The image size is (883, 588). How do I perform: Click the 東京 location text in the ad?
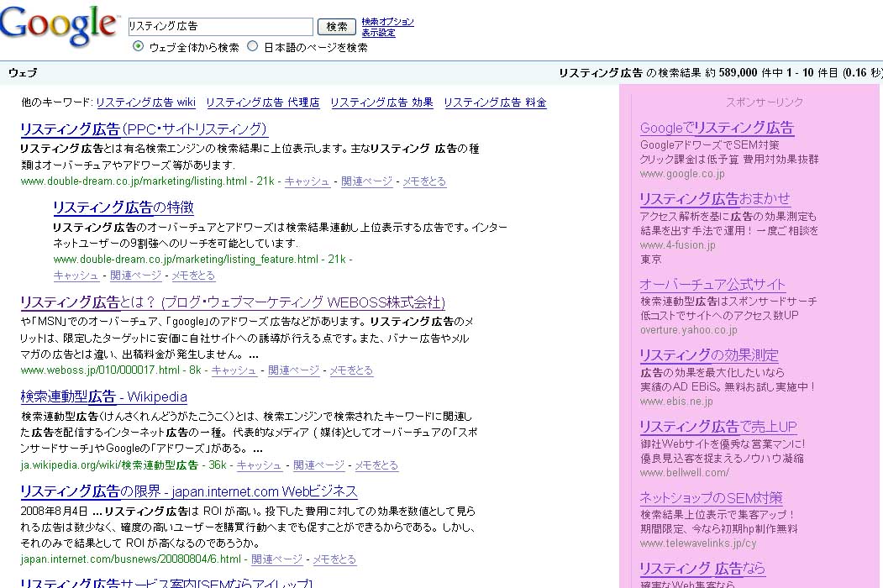click(x=651, y=259)
